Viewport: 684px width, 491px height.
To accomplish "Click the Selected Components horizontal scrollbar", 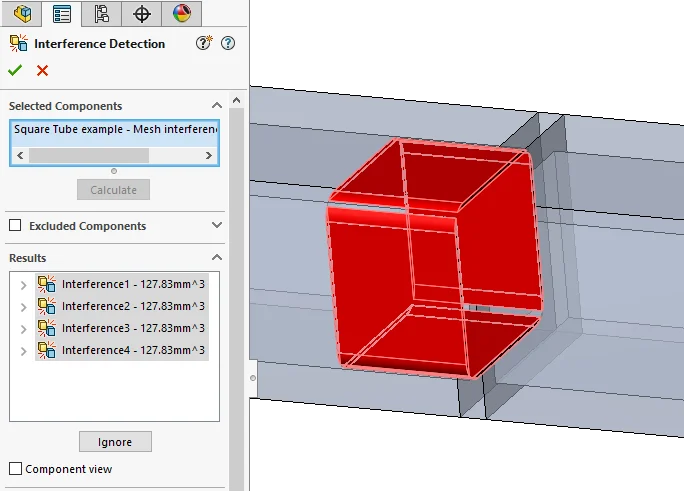I will click(90, 156).
